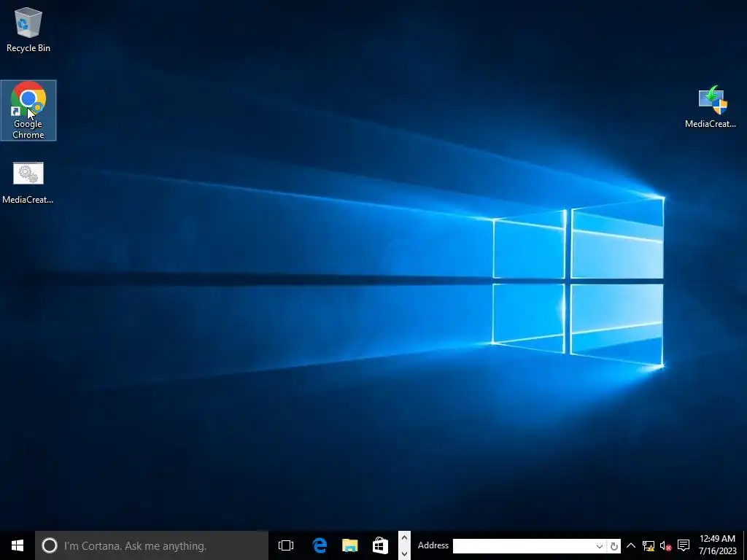
Task: Click the Show desktop strip at the taskbar edge
Action: pos(745,545)
